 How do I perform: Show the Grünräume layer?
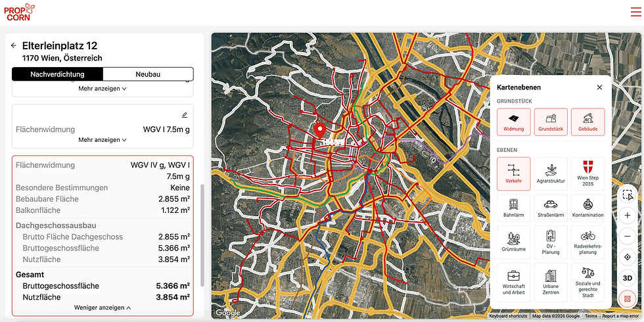point(514,242)
